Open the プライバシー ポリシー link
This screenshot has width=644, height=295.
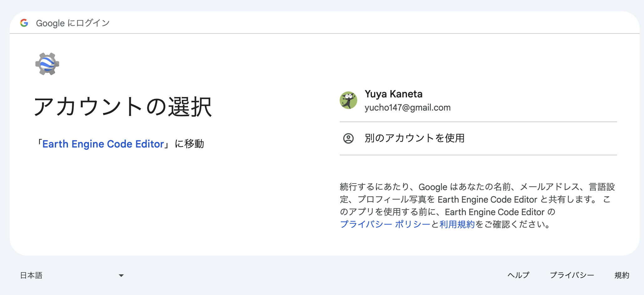(385, 224)
